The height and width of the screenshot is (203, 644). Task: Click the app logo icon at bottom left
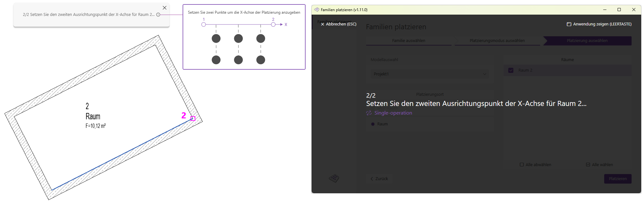coord(334,178)
